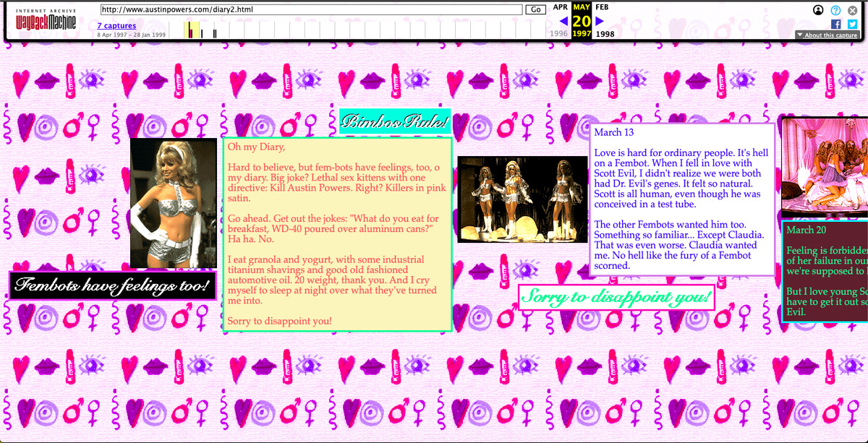Select the FEB month capture link
Viewport: 868px width, 443px height.
click(602, 7)
